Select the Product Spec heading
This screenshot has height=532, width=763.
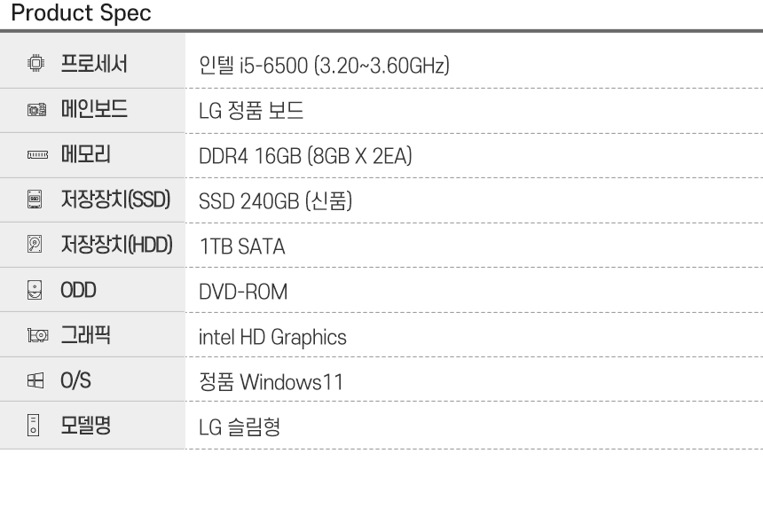click(82, 12)
